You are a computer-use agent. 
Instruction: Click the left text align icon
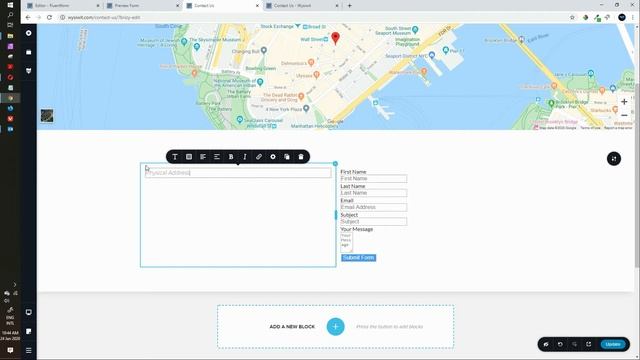point(203,157)
